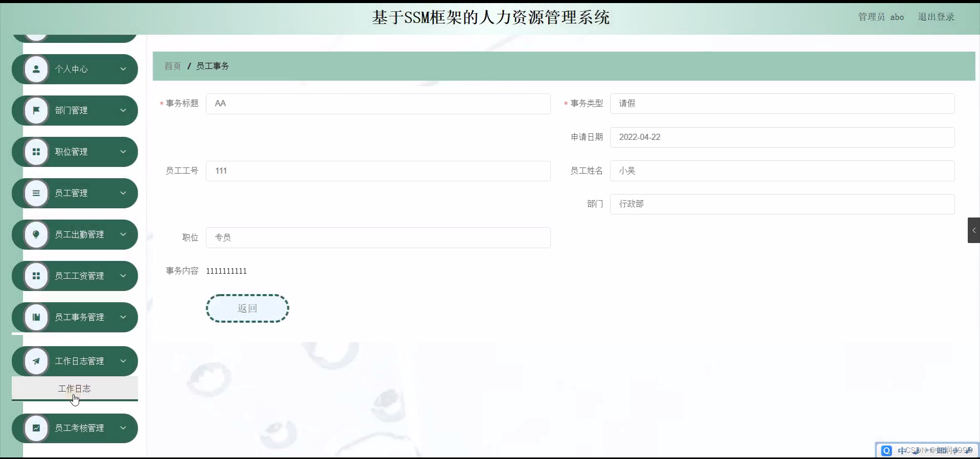The height and width of the screenshot is (459, 980).
Task: Expand the 员工事务管理 chevron
Action: (x=123, y=317)
